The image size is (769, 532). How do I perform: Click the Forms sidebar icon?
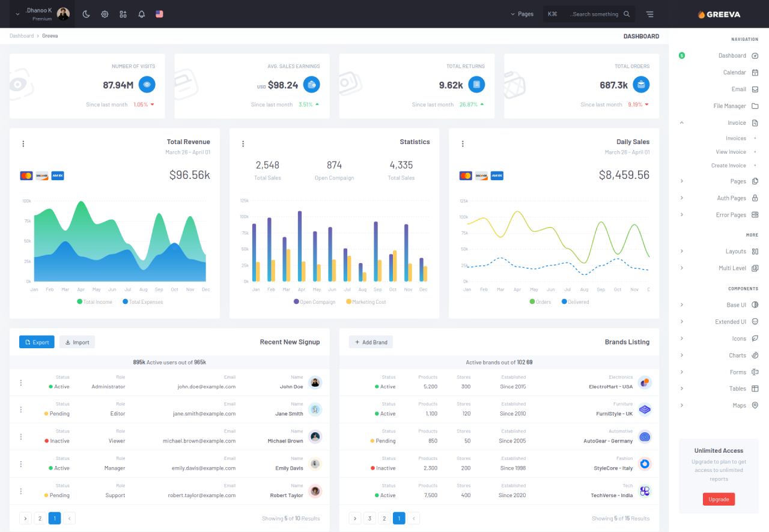(755, 372)
